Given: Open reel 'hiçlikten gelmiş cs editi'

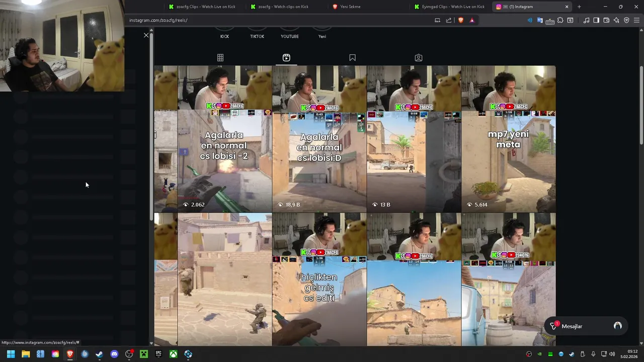Looking at the screenshot, I should pyautogui.click(x=319, y=280).
